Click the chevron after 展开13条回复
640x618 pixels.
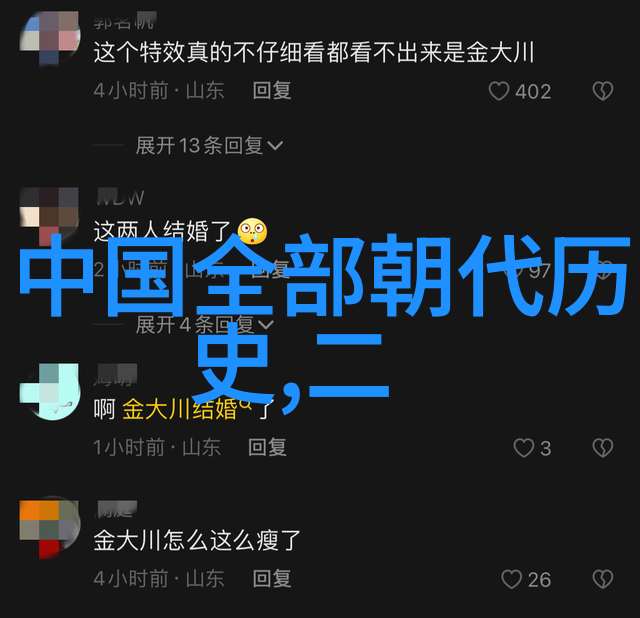click(x=275, y=146)
